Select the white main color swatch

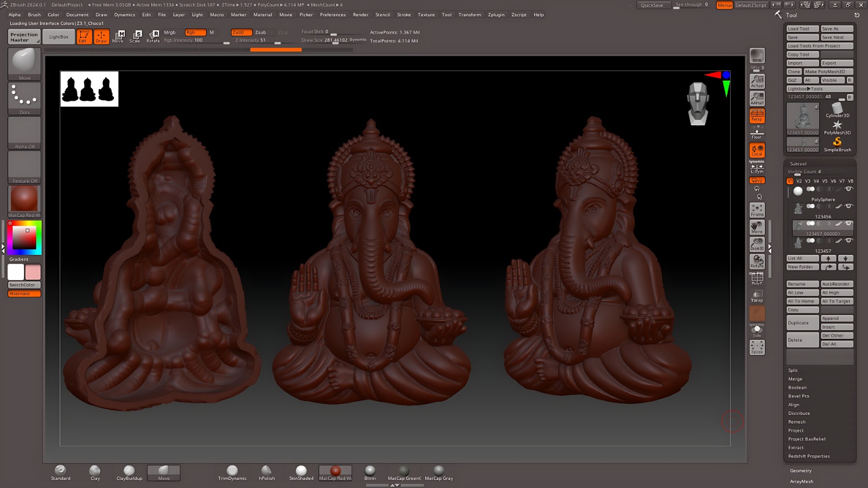click(x=16, y=272)
